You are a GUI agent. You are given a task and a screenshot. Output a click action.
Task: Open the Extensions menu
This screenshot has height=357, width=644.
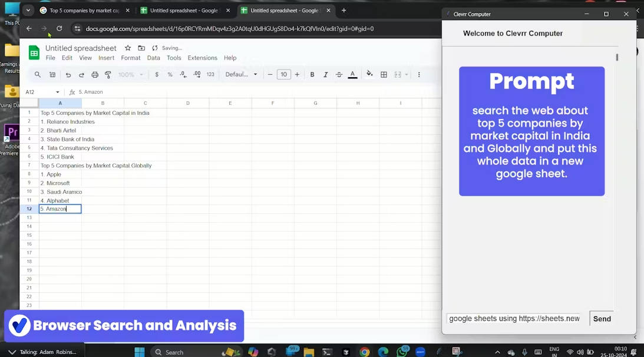[202, 58]
